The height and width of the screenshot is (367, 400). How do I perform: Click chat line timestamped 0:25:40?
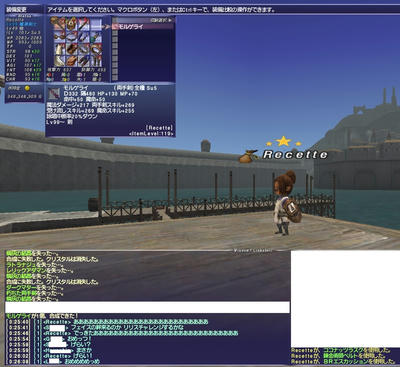[x=107, y=322]
